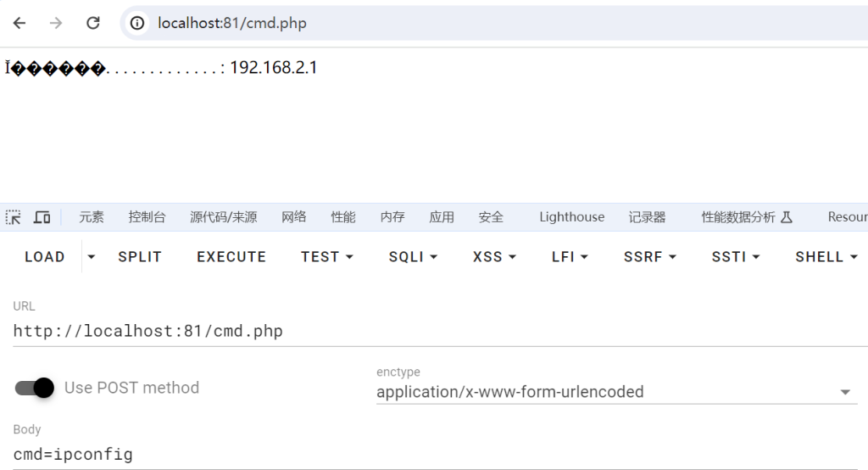Toggle the device toolbar icon
This screenshot has height=470, width=868.
point(42,217)
